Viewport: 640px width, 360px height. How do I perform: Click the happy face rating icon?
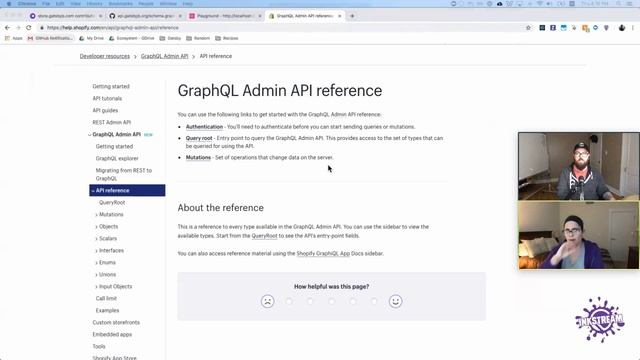point(395,301)
